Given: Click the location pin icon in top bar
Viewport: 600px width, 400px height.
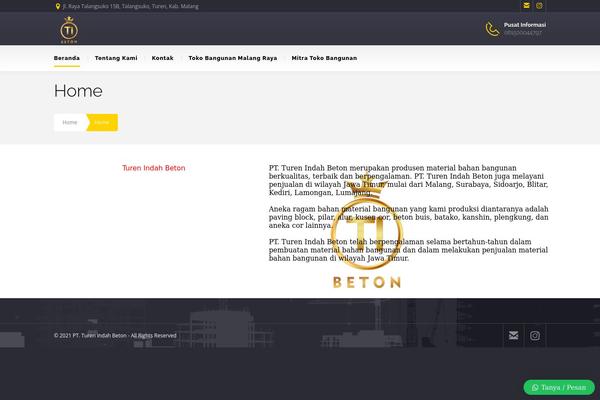Looking at the screenshot, I should [58, 7].
